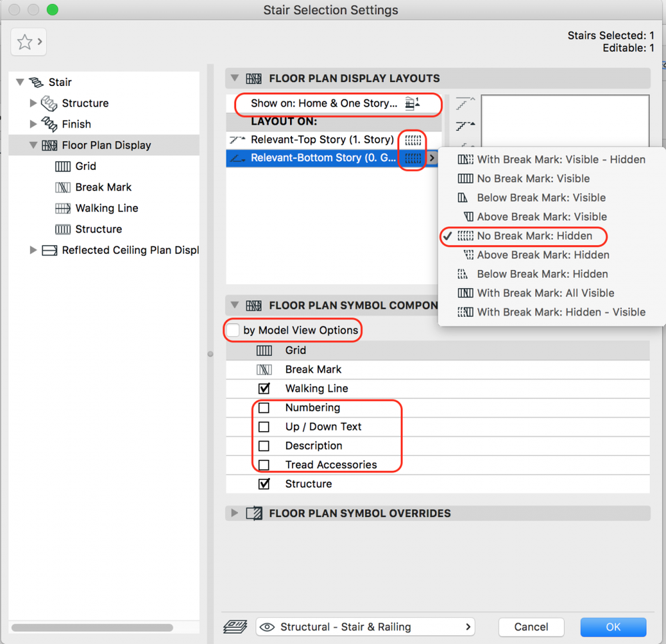The width and height of the screenshot is (666, 644).
Task: Click the Break Mark icon in the left tree
Action: 63,187
